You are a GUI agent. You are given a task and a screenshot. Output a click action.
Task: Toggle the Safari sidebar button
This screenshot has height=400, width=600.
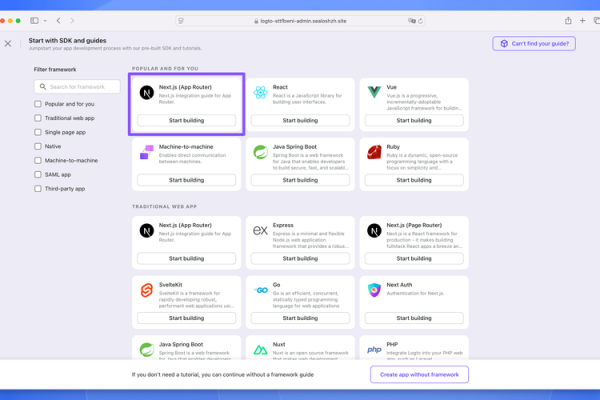click(34, 21)
